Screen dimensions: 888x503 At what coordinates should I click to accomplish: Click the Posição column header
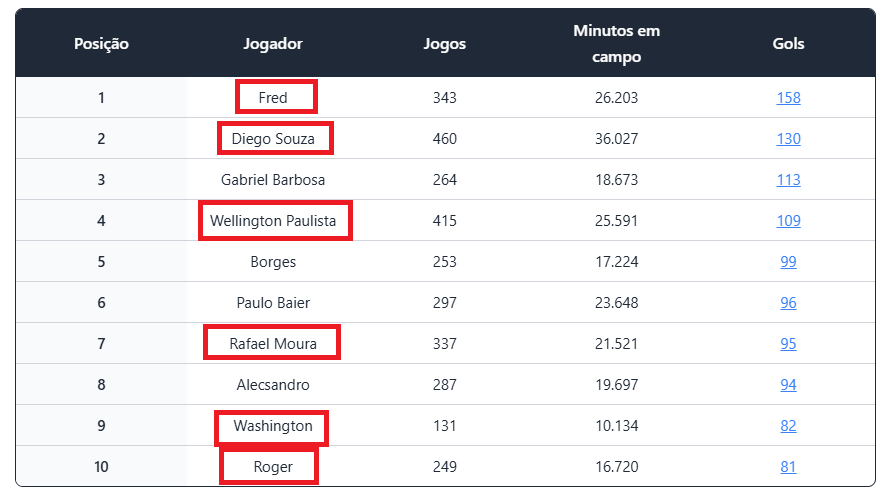pyautogui.click(x=101, y=44)
